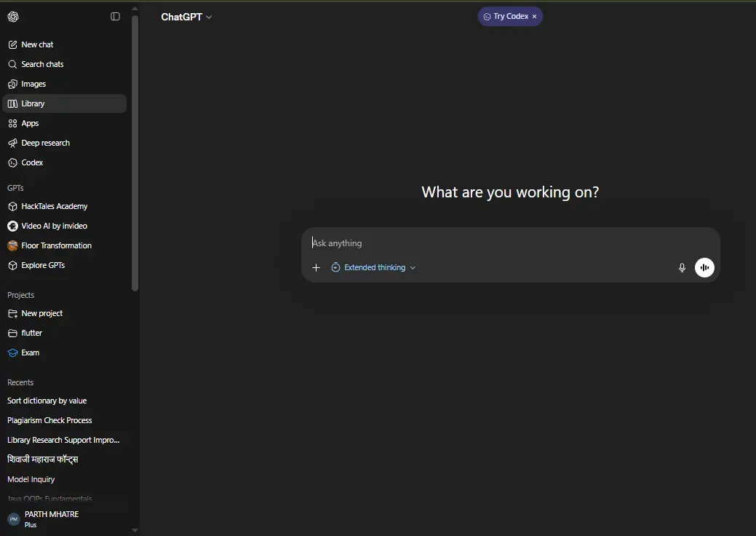Click the Floor Transformation avatar
Screen dimensions: 756x536
point(13,246)
